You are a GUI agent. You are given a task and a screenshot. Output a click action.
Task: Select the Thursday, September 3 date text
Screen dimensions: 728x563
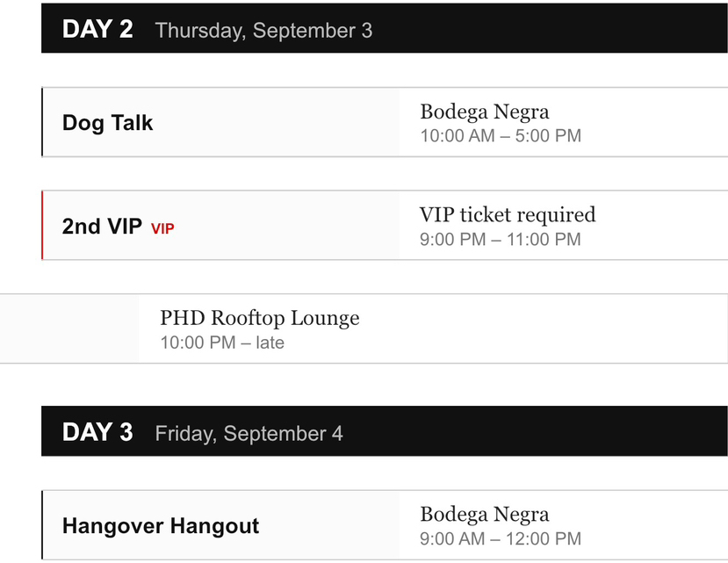click(x=263, y=31)
